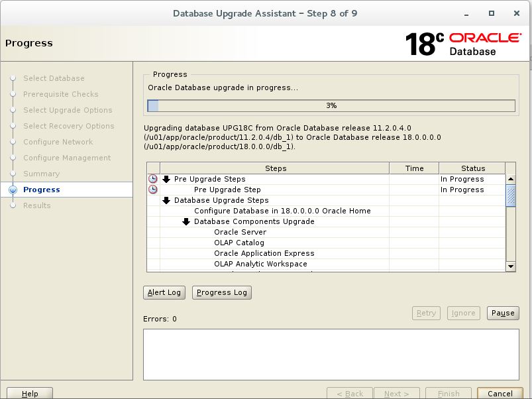Click the Pre Upgrade Steps row label
Viewport: 532px width, 399px height.
coord(209,179)
